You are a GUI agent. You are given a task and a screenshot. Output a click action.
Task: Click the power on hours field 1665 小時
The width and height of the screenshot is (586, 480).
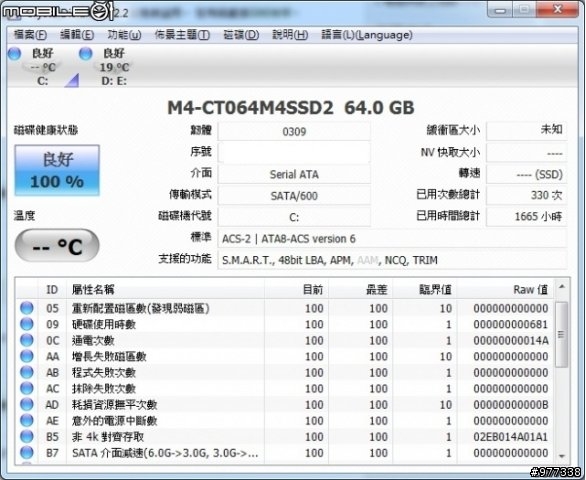tap(527, 216)
